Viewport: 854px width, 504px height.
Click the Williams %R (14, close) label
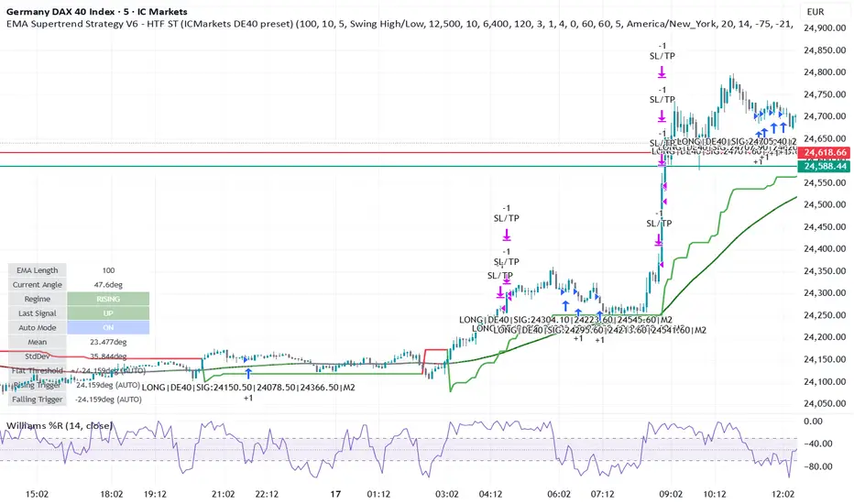60,425
